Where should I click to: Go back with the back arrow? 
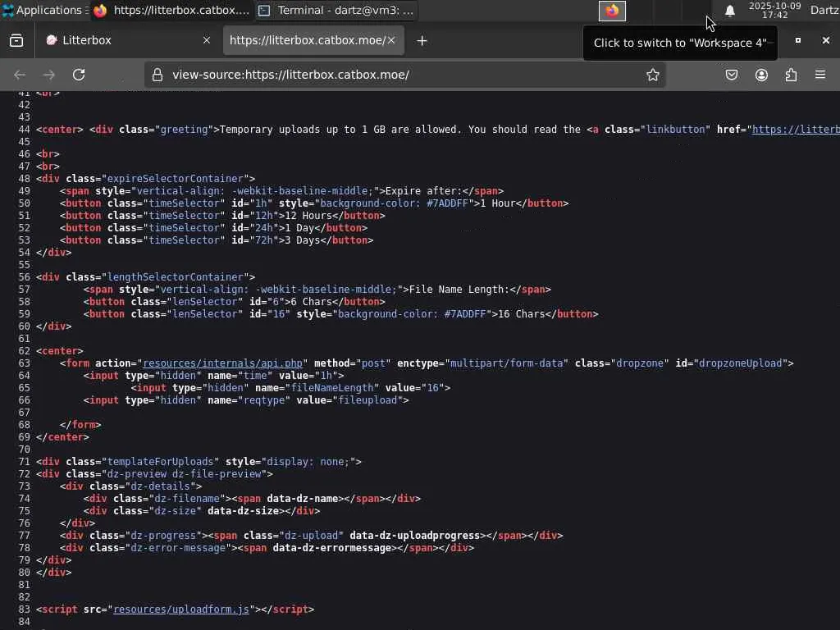pos(20,75)
